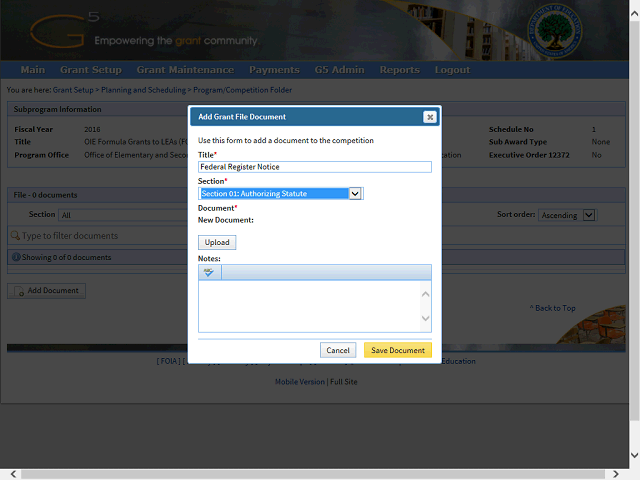
Task: Click the info icon next to Showing 0 documents
Action: tap(16, 257)
